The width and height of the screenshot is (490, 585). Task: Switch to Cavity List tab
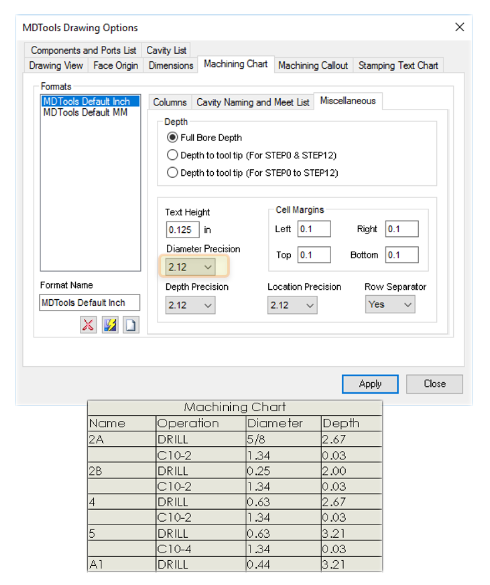(x=166, y=50)
